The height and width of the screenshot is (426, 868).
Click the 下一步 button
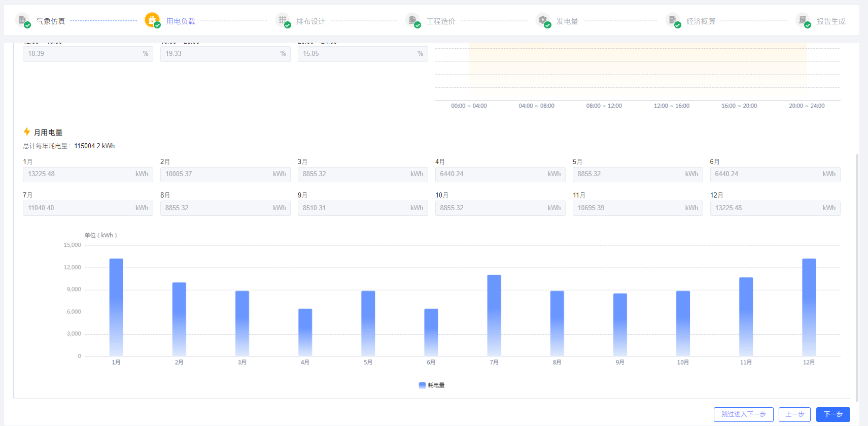click(833, 414)
